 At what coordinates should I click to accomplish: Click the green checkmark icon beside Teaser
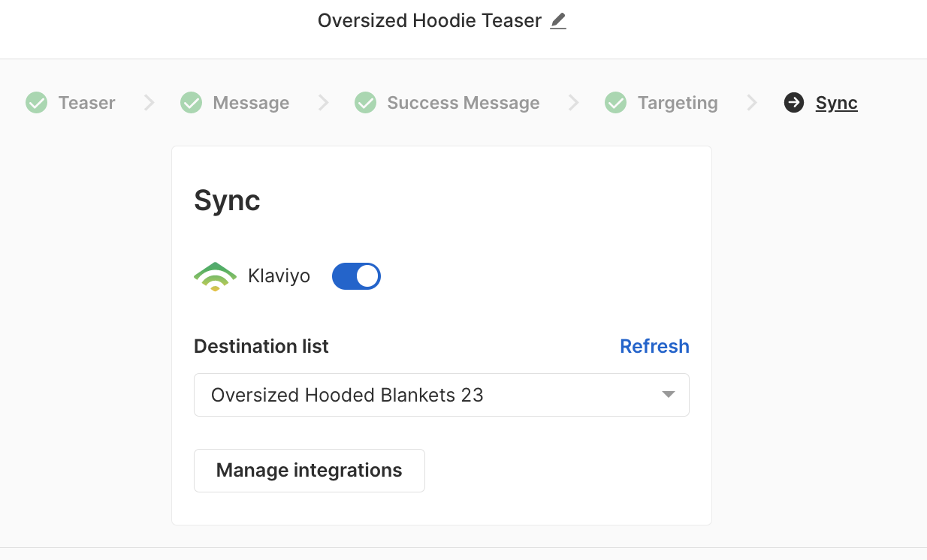point(36,102)
